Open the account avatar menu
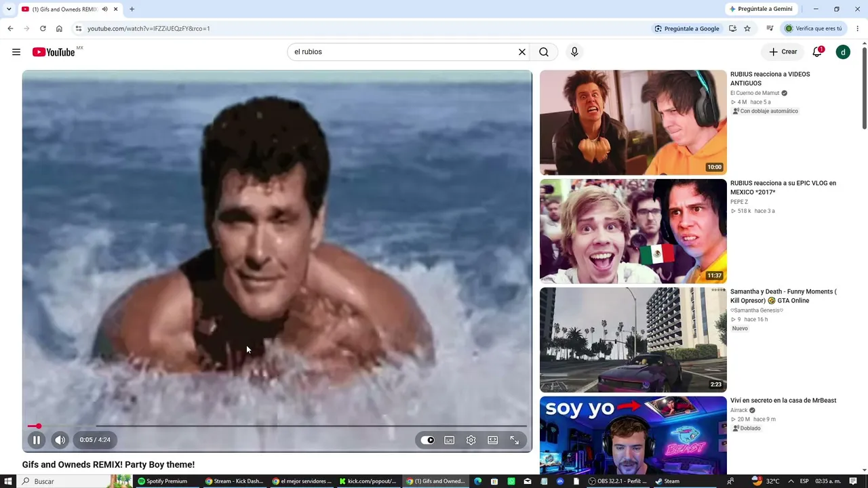Screen dimensions: 868x488 coord(843,52)
